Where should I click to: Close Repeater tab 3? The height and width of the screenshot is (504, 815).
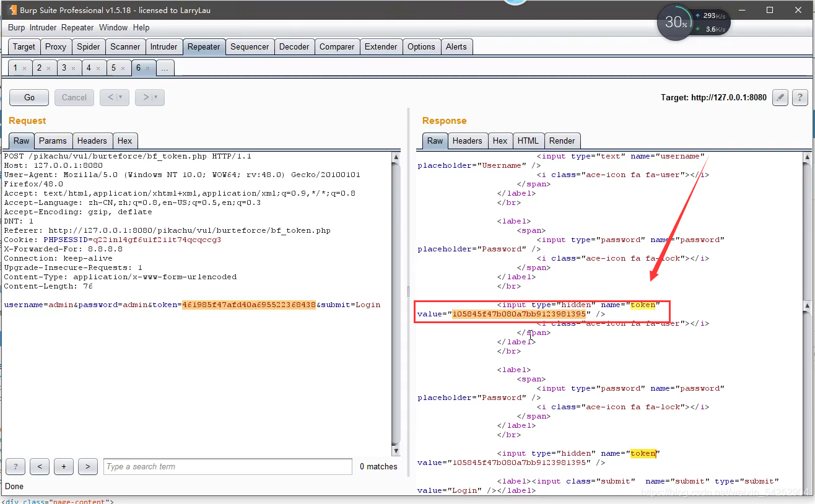pyautogui.click(x=74, y=68)
